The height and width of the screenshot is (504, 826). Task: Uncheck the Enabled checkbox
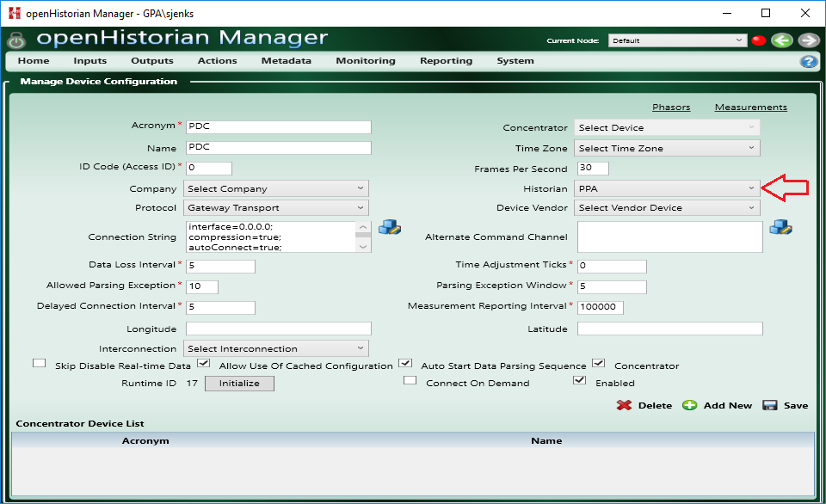[579, 380]
